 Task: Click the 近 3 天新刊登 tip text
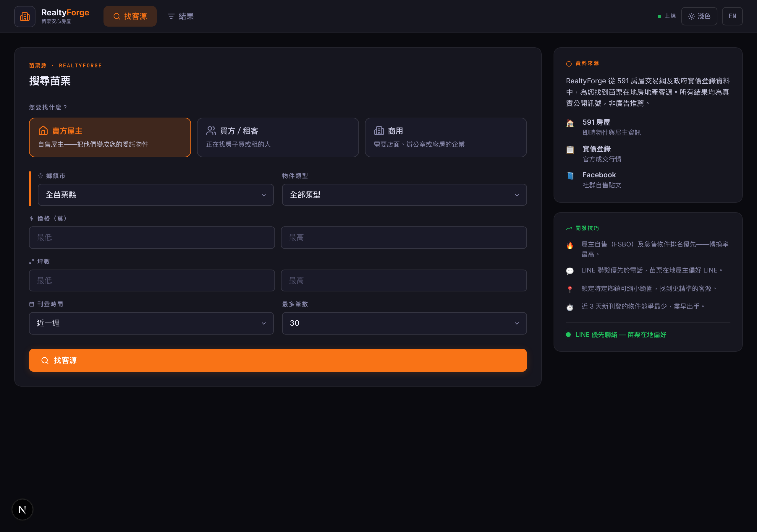pyautogui.click(x=643, y=306)
